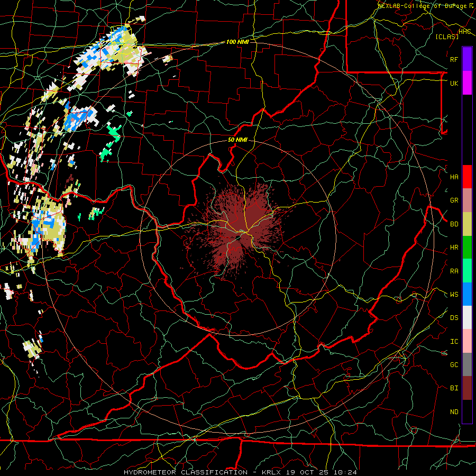Click the "50 NMI" range ring label
The width and height of the screenshot is (476, 476).
[x=237, y=140]
